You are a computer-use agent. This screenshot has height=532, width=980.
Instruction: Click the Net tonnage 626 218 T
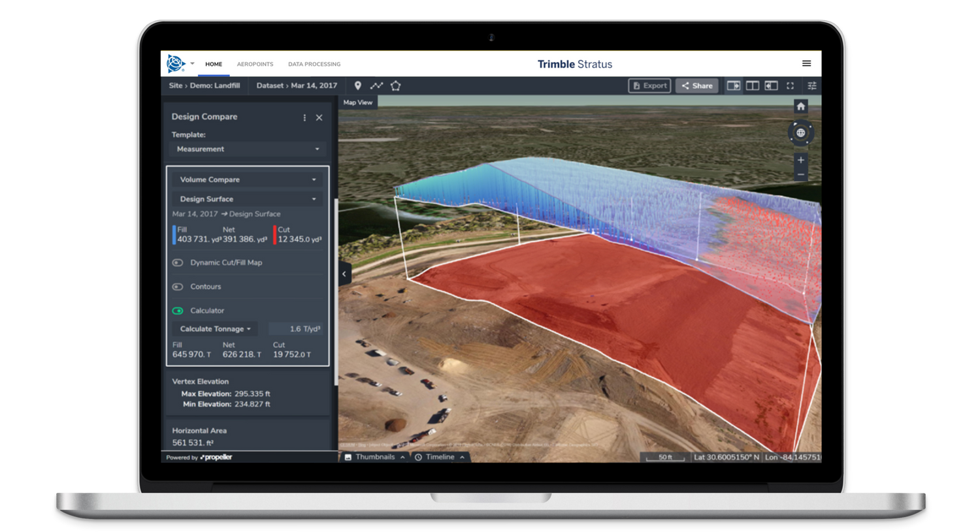242,354
